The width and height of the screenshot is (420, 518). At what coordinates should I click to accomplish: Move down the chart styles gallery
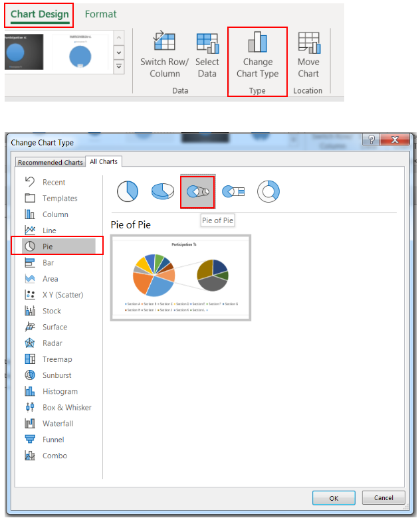pyautogui.click(x=119, y=52)
